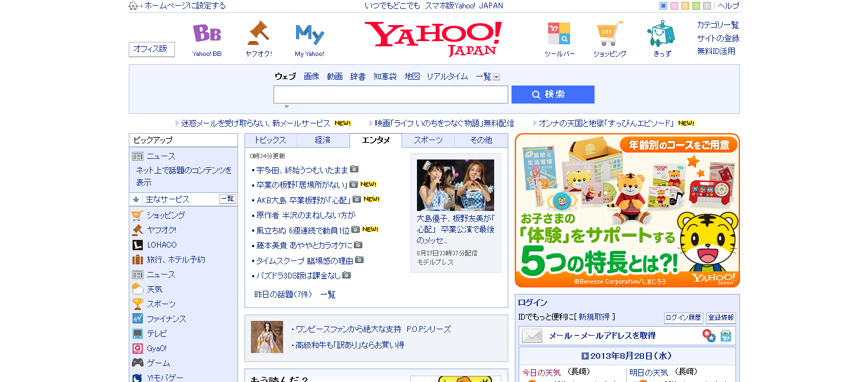Switch to the スポーツ tab

pos(428,140)
